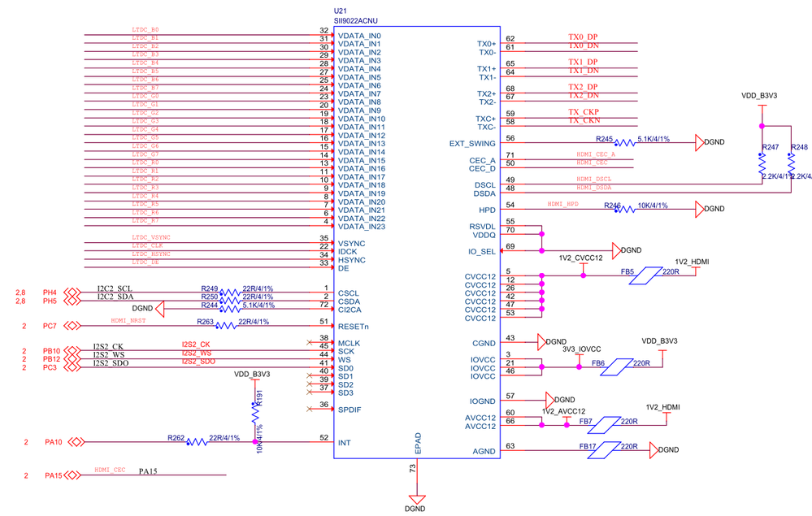Click the AGND pin label

tap(484, 451)
